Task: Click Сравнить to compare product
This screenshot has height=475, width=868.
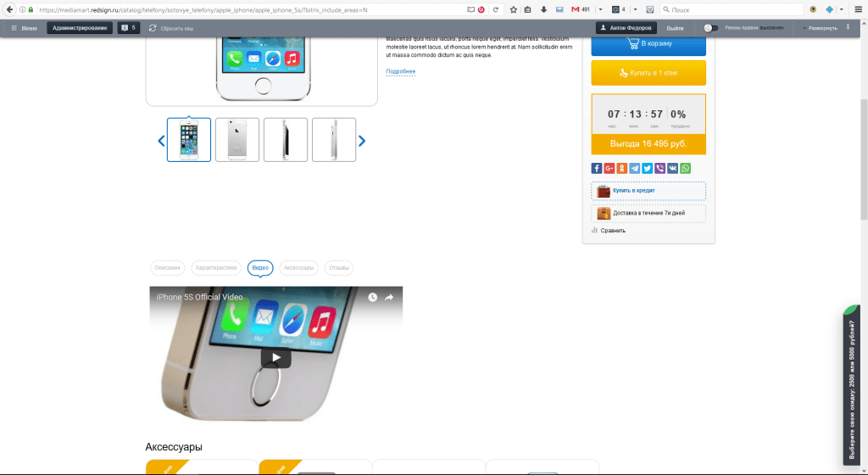Action: point(609,231)
